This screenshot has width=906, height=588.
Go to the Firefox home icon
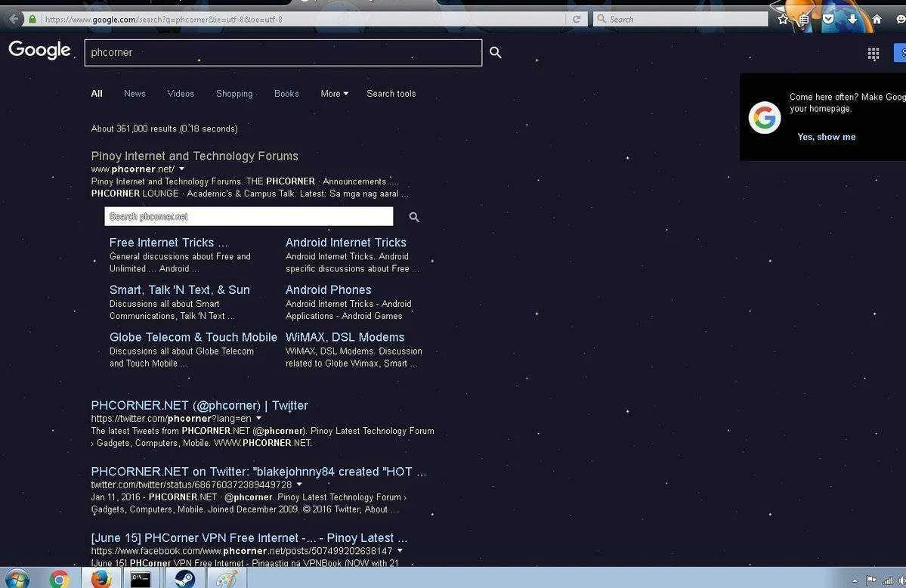[x=877, y=19]
